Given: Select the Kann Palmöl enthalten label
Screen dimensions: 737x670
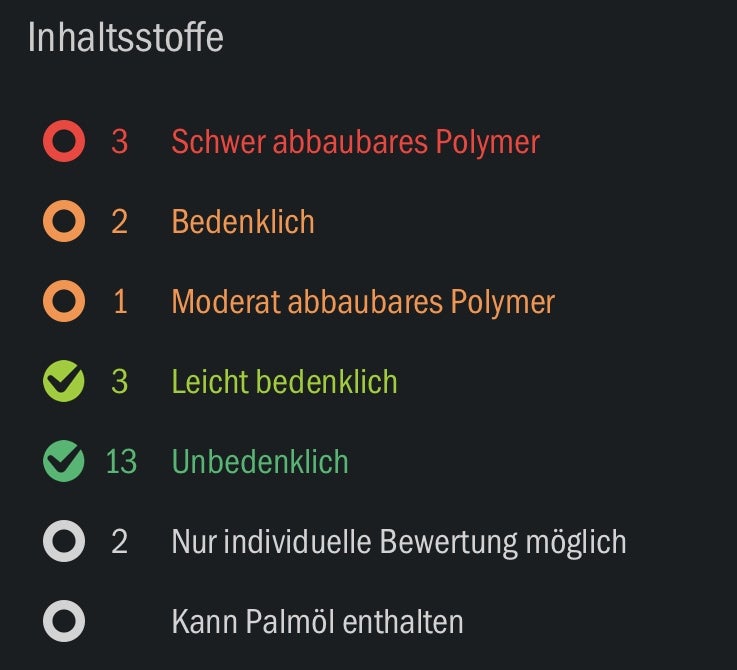Looking at the screenshot, I should [317, 622].
